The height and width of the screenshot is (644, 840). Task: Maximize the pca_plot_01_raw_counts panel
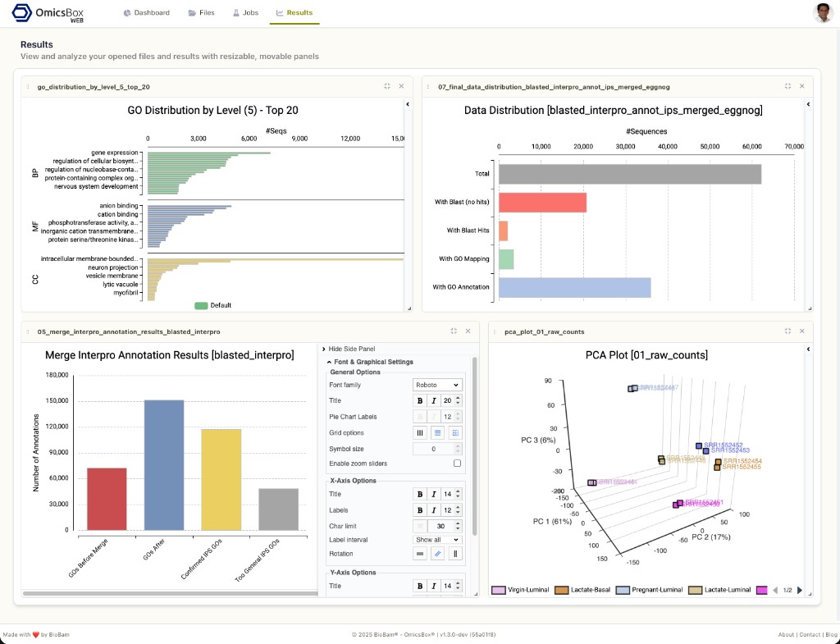(787, 331)
